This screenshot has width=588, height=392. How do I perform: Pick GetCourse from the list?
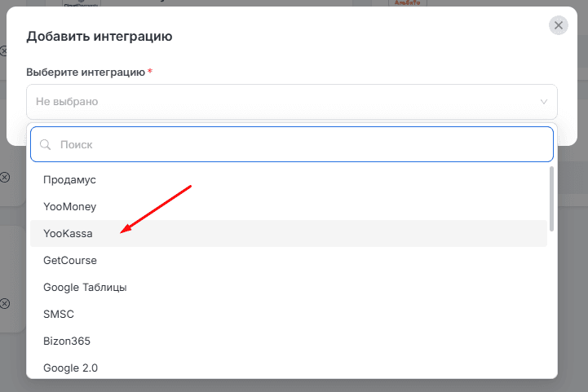[289, 260]
